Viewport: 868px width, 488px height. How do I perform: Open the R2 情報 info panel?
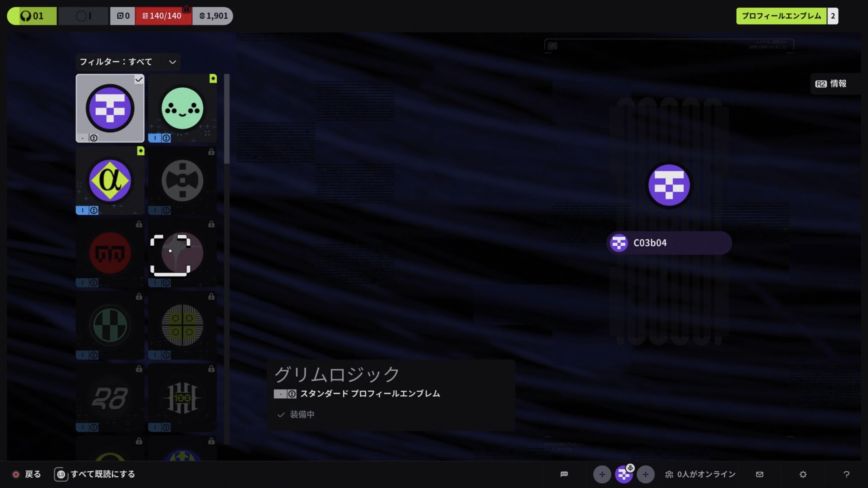click(831, 84)
